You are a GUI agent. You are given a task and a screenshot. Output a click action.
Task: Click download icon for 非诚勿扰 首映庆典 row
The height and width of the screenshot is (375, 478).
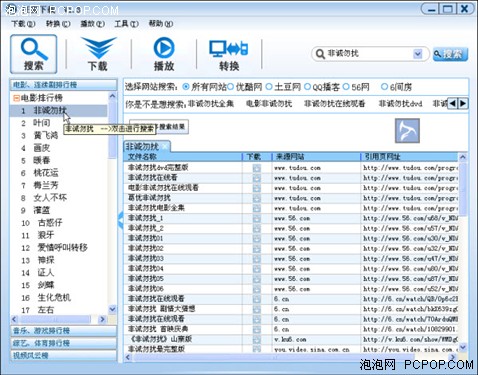click(257, 329)
